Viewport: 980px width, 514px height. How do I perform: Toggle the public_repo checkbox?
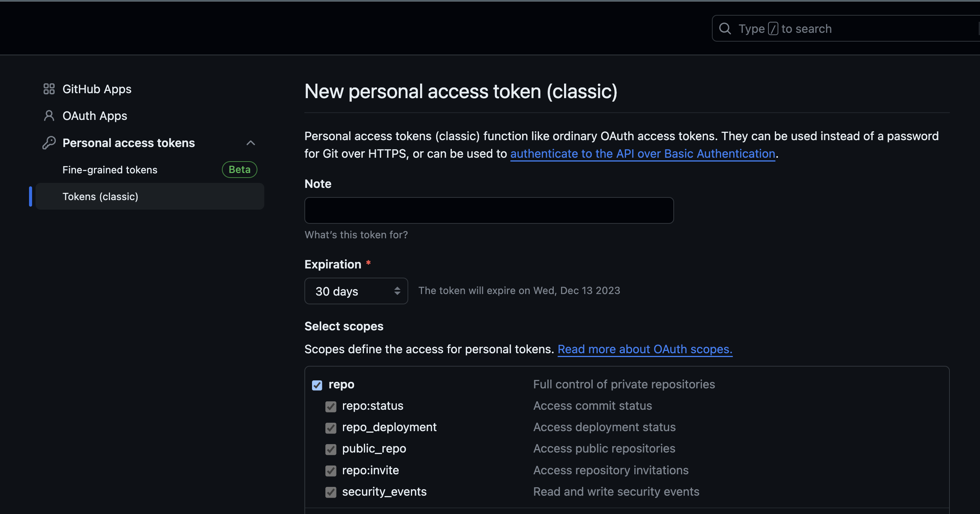click(331, 449)
